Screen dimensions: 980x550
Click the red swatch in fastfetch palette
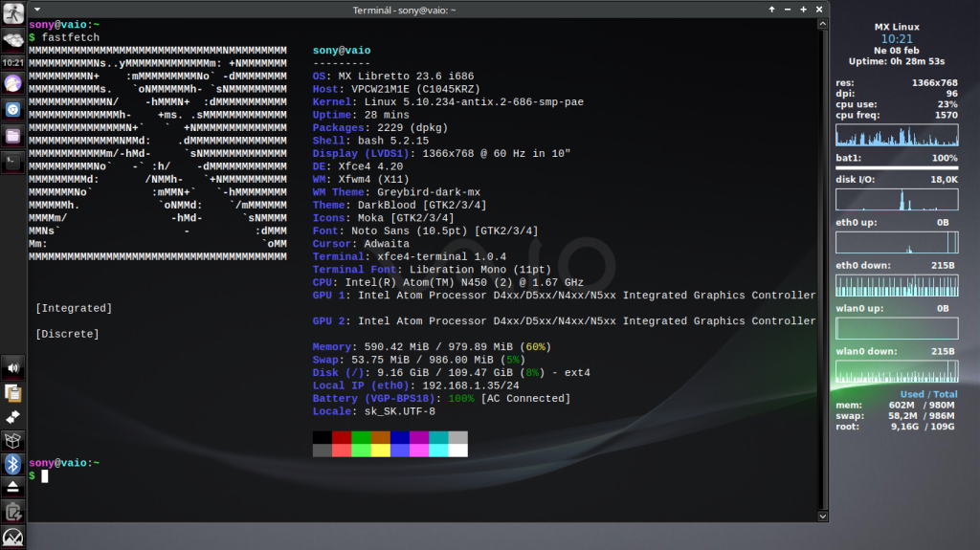tap(342, 437)
